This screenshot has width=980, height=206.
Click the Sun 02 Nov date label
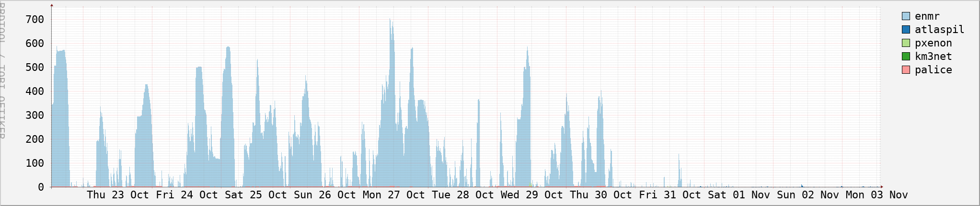pyautogui.click(x=808, y=195)
